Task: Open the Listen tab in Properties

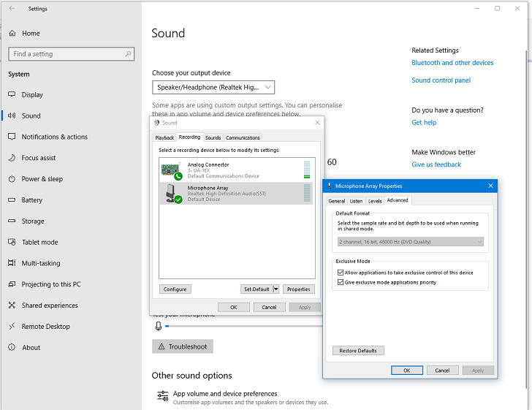Action: click(356, 201)
